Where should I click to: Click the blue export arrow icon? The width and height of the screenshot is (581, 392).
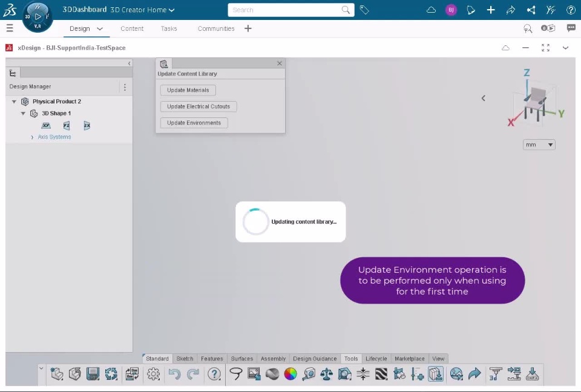coord(474,374)
